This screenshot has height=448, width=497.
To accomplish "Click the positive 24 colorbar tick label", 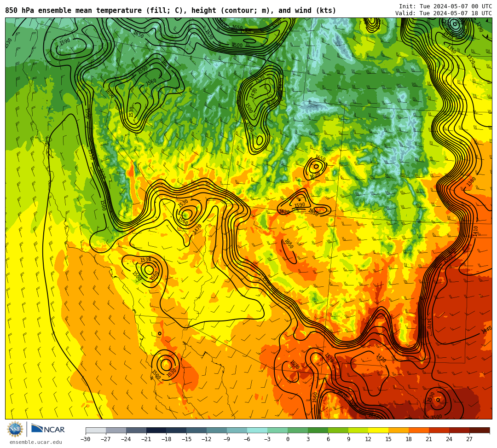I will pos(450,439).
